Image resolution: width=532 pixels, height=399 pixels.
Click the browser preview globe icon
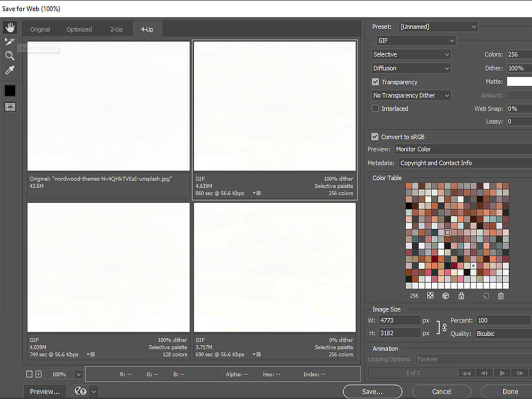point(81,391)
